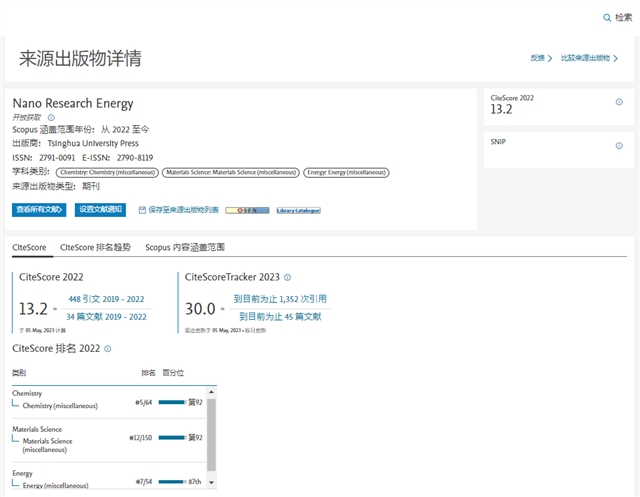Click info icon beside 开放获取
The width and height of the screenshot is (640, 497).
click(51, 117)
